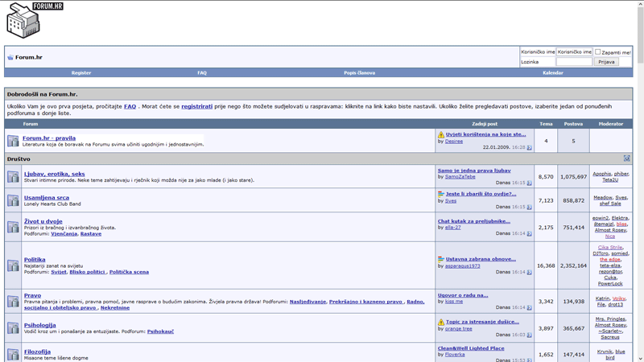Enable the Zapamti me checkbox
The height and width of the screenshot is (362, 644).
click(598, 51)
